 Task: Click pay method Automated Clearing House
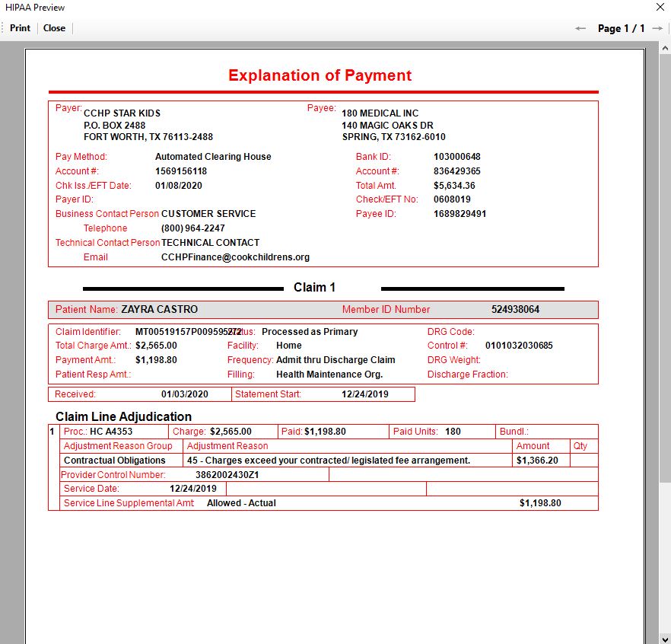point(213,157)
